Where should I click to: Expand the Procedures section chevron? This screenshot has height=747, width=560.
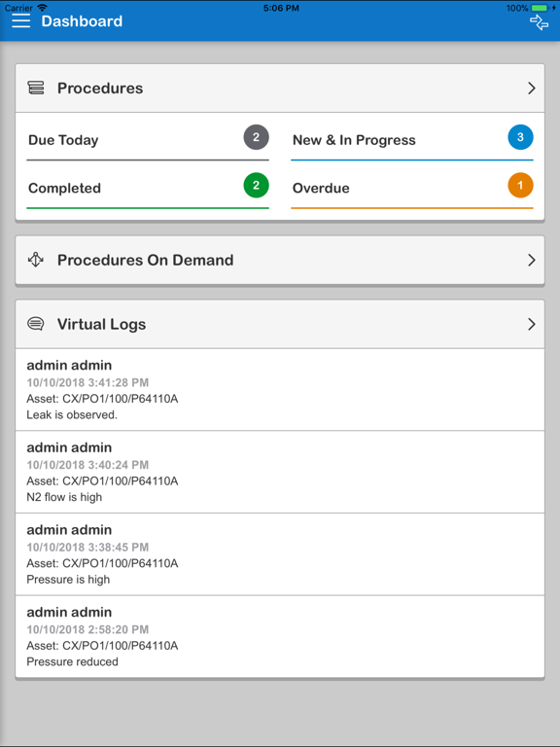coord(532,89)
